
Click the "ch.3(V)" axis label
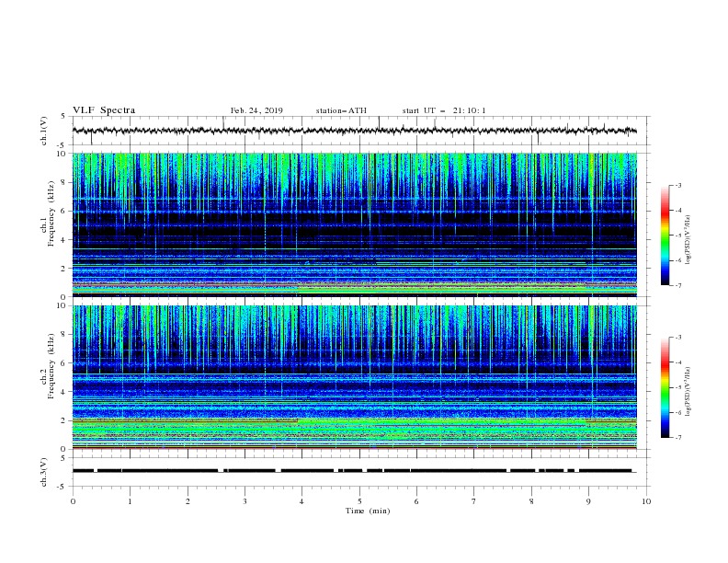44,472
